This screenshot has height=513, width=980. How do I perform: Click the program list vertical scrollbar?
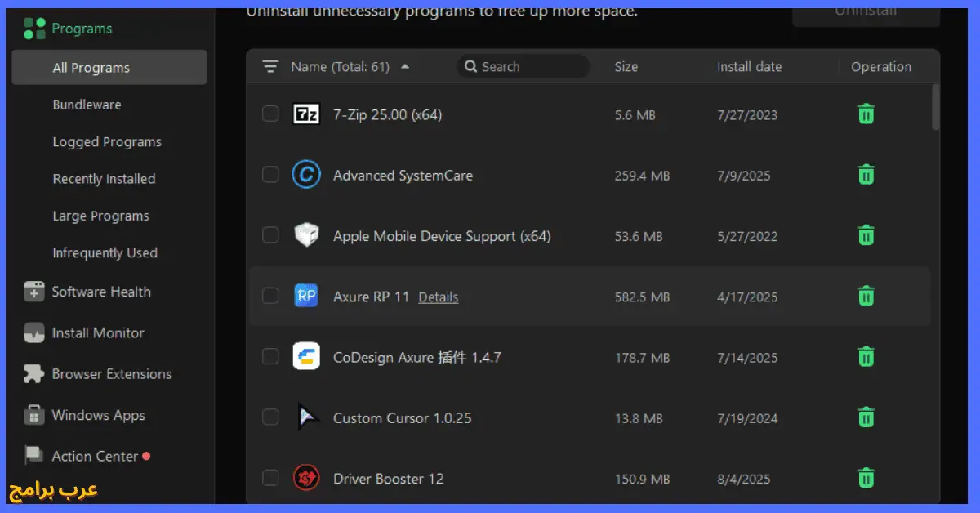pyautogui.click(x=936, y=106)
